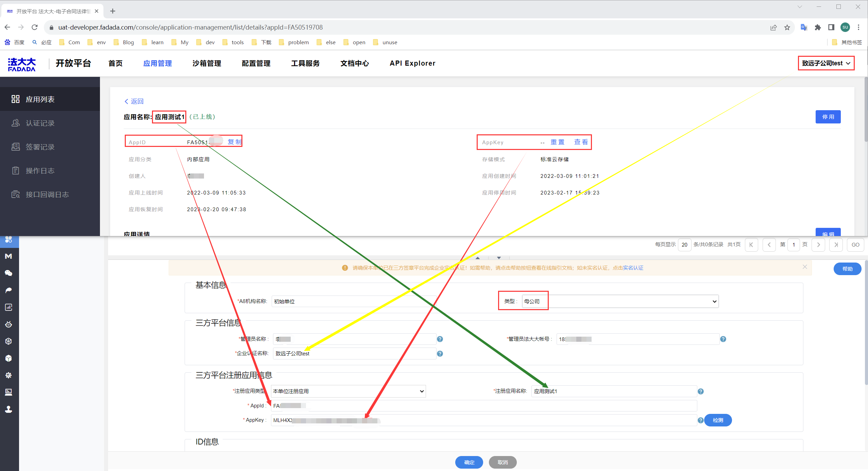The image size is (868, 471).
Task: Click 查看 link next to AppKey
Action: point(581,142)
